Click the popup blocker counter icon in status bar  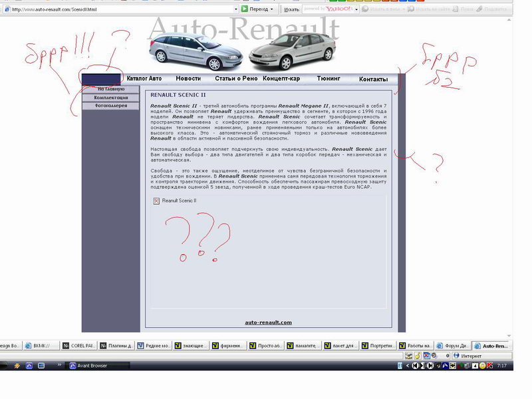click(427, 356)
